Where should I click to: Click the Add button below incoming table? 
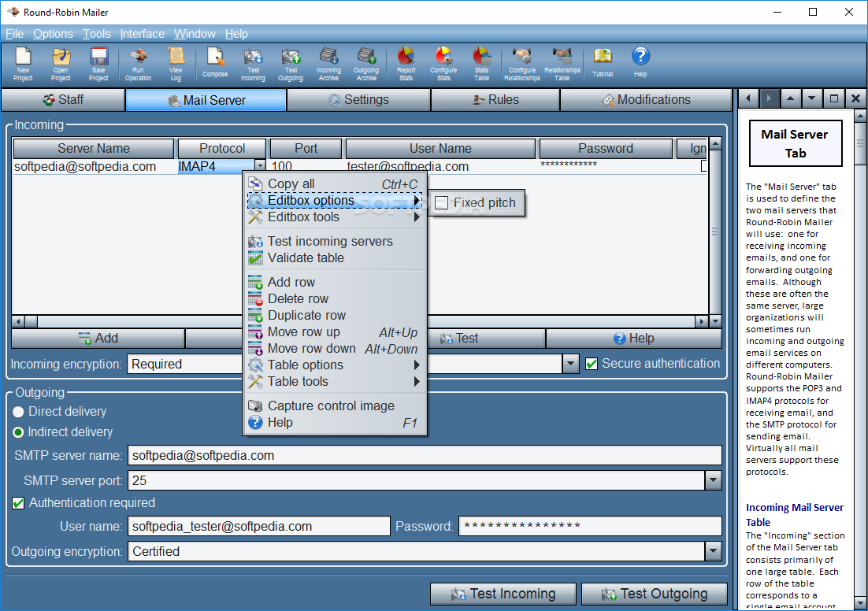coord(98,338)
